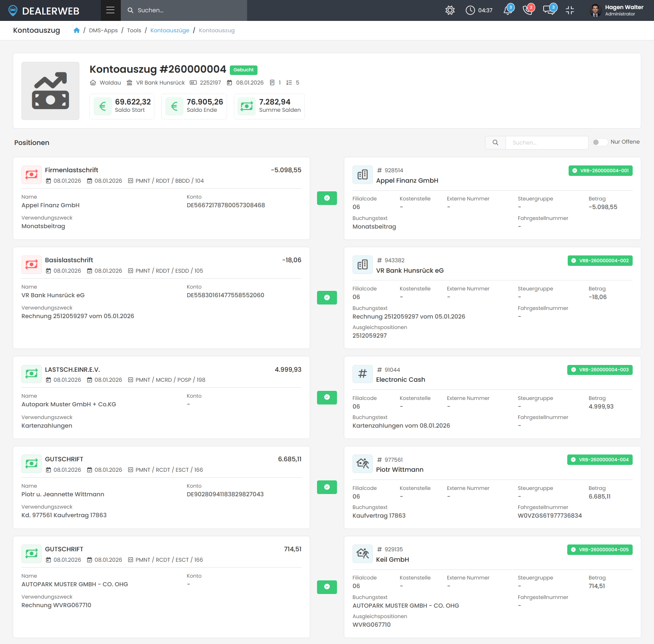Open booking VRB-260000004-005 badge

(x=600, y=550)
